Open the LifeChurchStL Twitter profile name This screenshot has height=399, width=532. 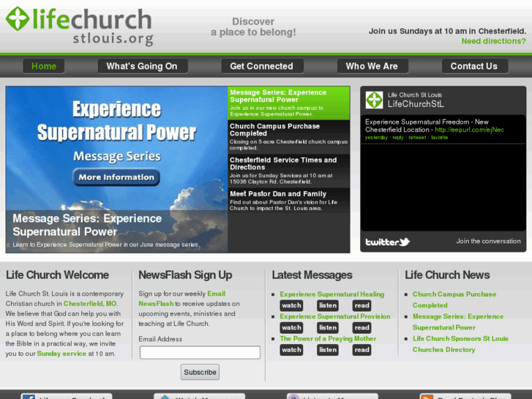(x=416, y=104)
